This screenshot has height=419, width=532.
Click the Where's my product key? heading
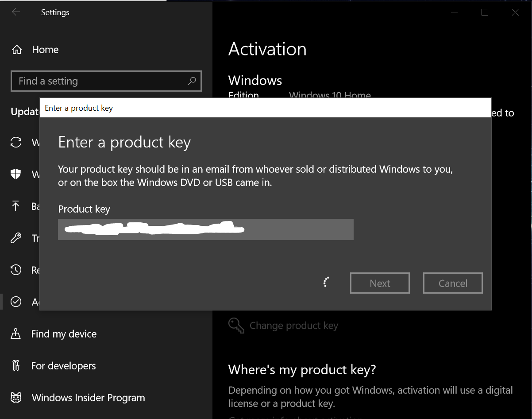pos(302,369)
